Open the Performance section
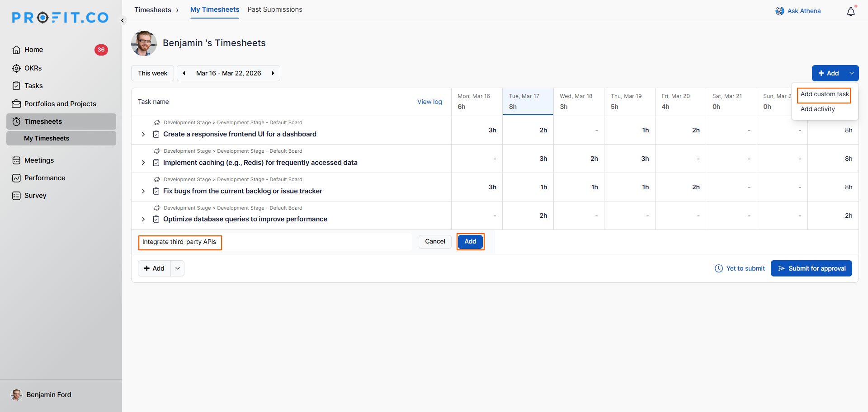Image resolution: width=868 pixels, height=412 pixels. point(44,178)
